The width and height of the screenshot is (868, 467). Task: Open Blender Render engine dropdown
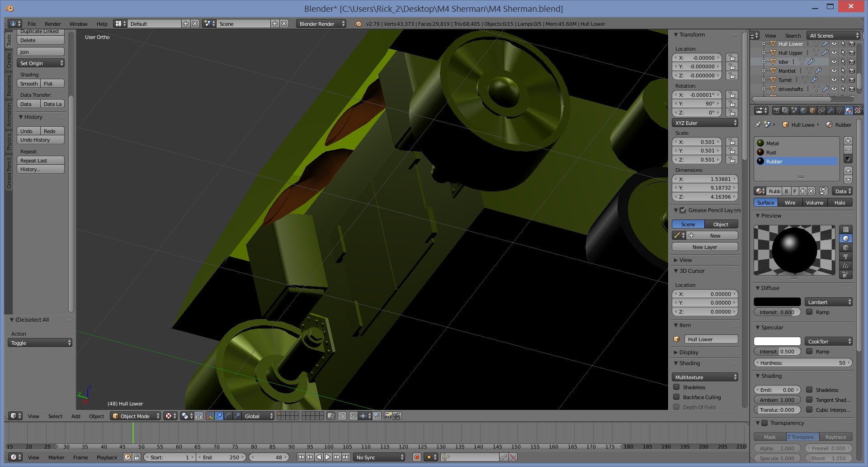click(x=321, y=24)
